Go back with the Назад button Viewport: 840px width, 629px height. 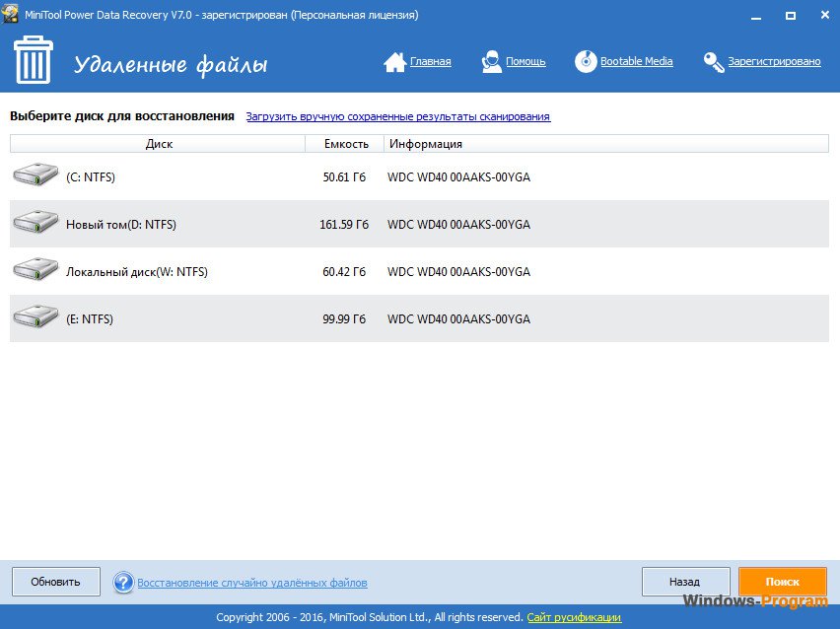coord(686,582)
